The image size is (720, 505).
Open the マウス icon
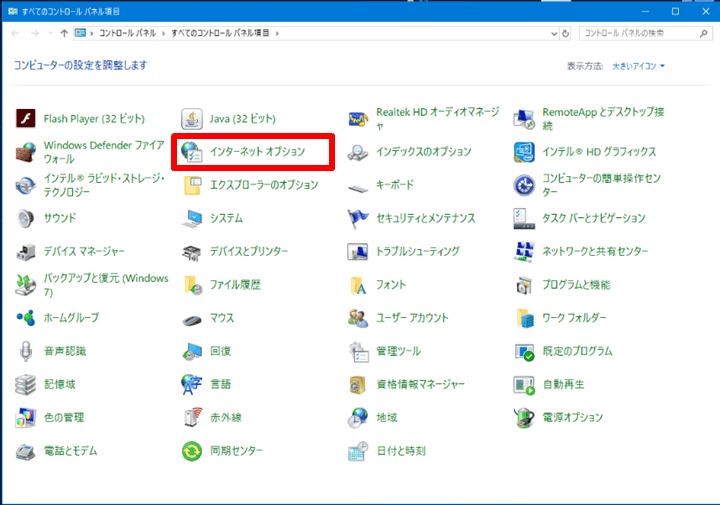point(192,320)
